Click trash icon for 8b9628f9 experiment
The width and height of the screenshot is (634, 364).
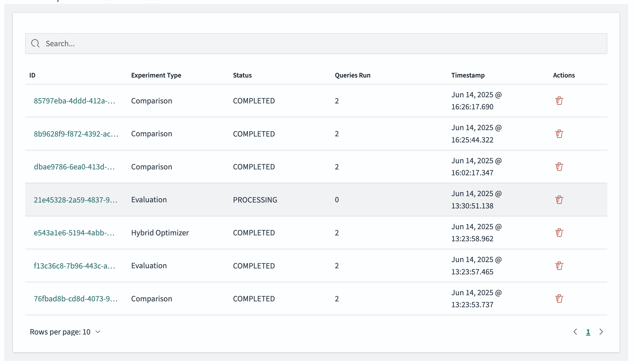(x=559, y=134)
